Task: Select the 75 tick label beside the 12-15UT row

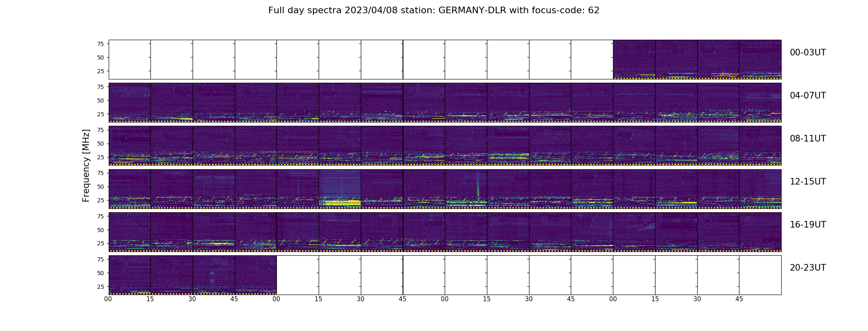Action: point(100,173)
